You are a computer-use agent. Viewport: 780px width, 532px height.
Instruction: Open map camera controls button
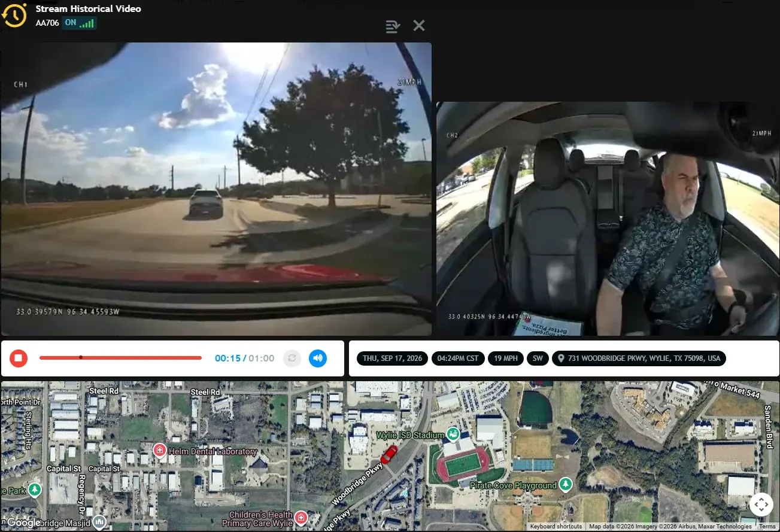pos(761,504)
